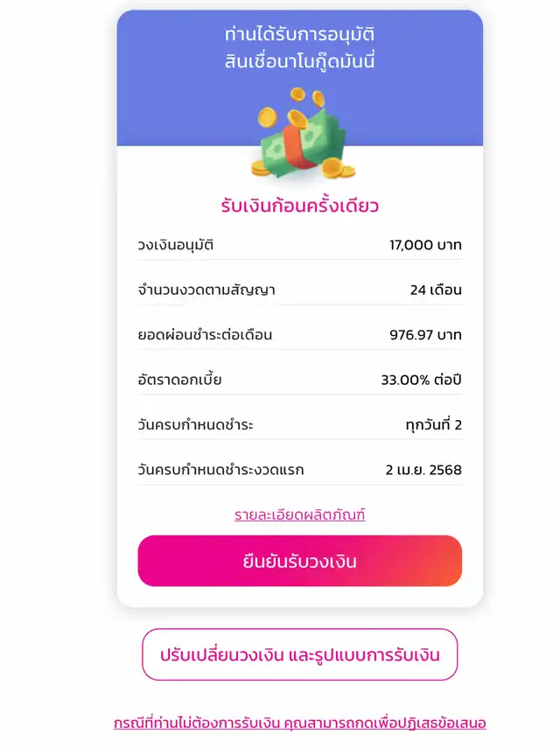Select the วงเงินอนุมัติ label
Screen dimensions: 560x748
pyautogui.click(x=176, y=245)
